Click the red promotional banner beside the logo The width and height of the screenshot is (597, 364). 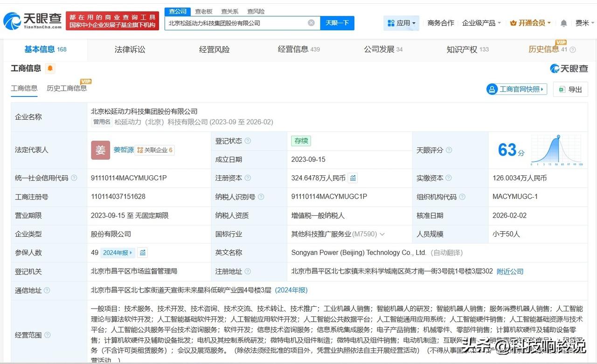[112, 21]
